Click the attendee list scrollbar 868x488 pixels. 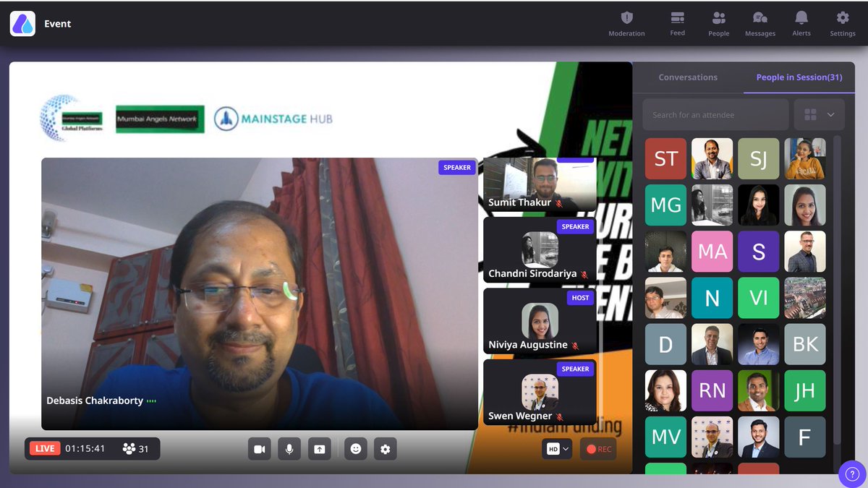838,289
